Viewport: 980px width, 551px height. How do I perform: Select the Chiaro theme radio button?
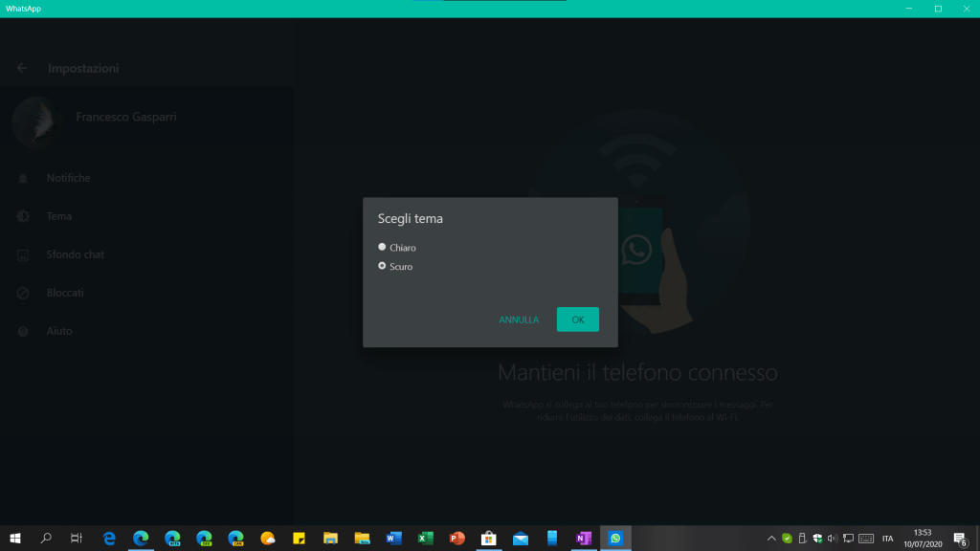click(383, 248)
